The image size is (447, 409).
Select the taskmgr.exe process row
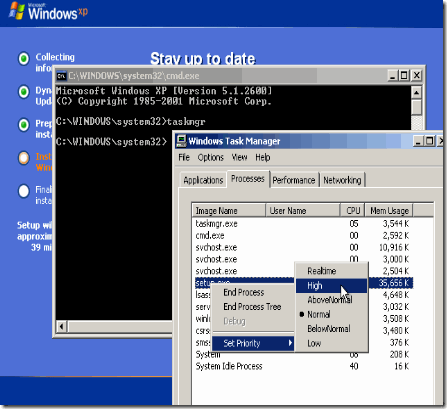click(x=303, y=224)
